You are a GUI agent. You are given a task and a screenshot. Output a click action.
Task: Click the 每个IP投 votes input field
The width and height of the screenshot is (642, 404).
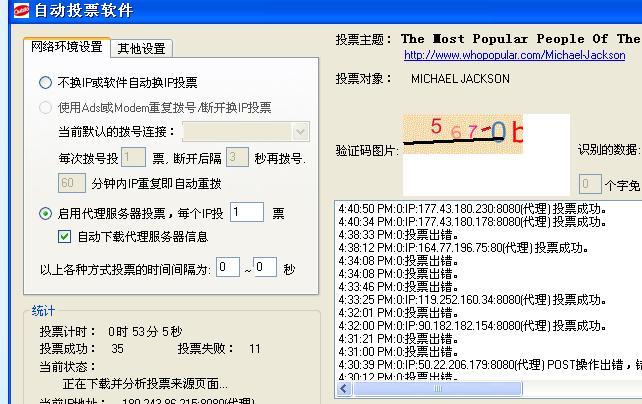tap(246, 213)
